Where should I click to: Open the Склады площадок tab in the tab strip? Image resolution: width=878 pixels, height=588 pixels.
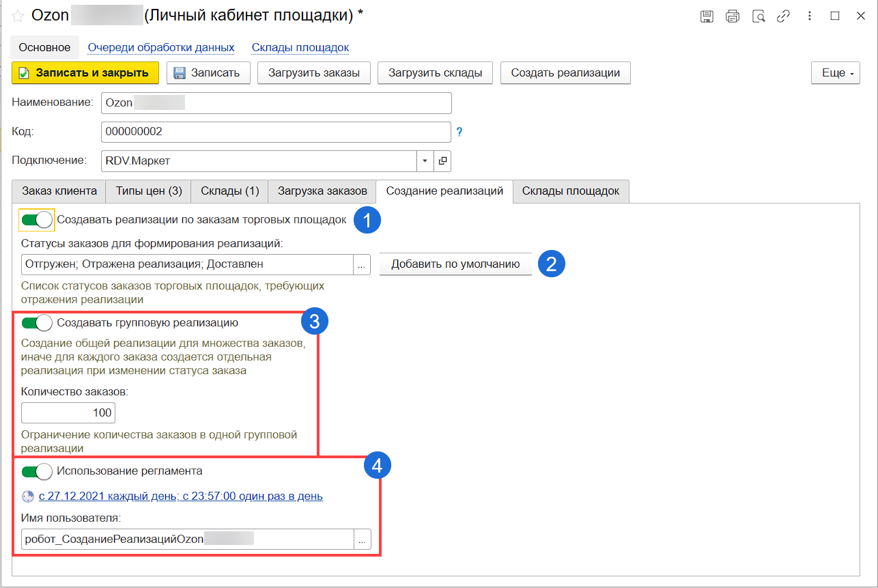571,191
